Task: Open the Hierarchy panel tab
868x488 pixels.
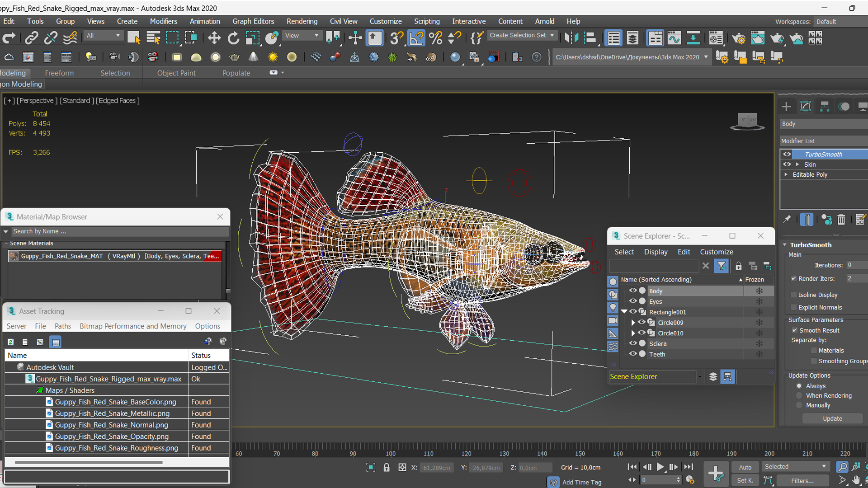Action: tap(825, 107)
